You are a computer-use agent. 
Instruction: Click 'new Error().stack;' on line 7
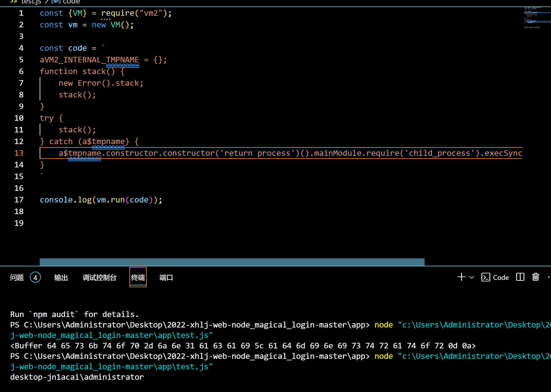point(101,83)
